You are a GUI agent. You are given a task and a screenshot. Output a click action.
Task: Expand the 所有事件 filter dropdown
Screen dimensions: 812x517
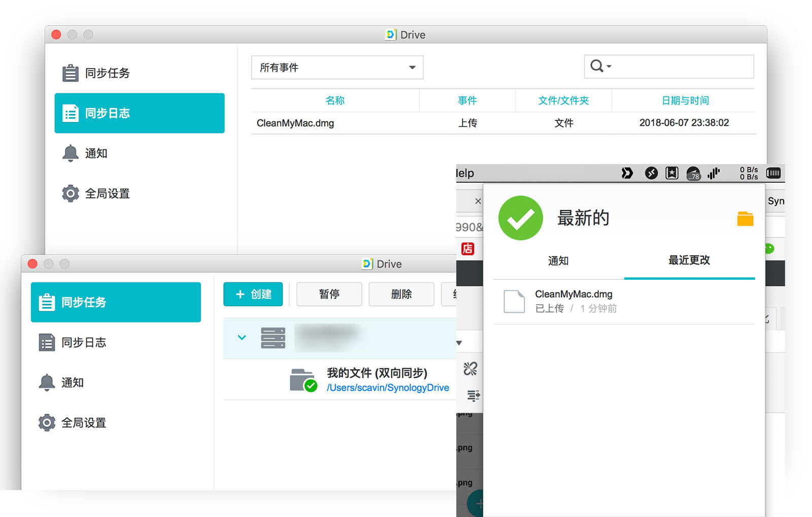pos(337,68)
